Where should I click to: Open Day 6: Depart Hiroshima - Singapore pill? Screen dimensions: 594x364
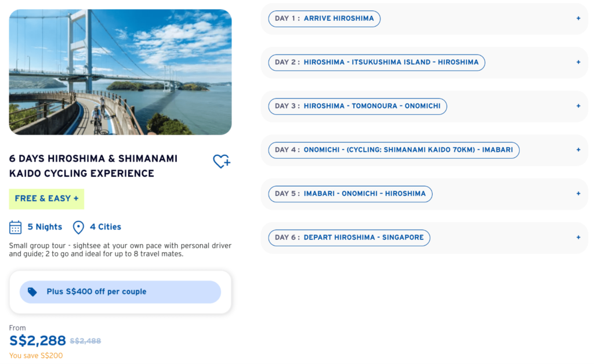pos(349,238)
